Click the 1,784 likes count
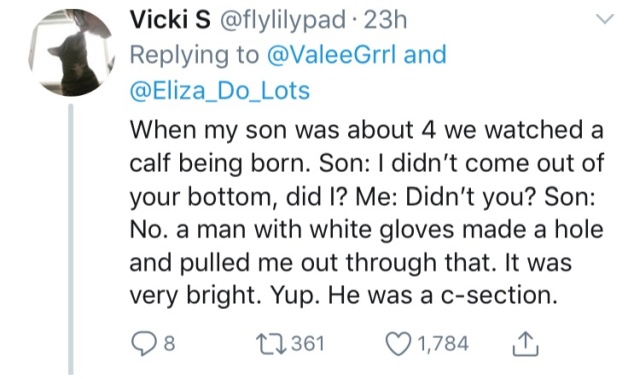This screenshot has height=379, width=640. coord(443,344)
